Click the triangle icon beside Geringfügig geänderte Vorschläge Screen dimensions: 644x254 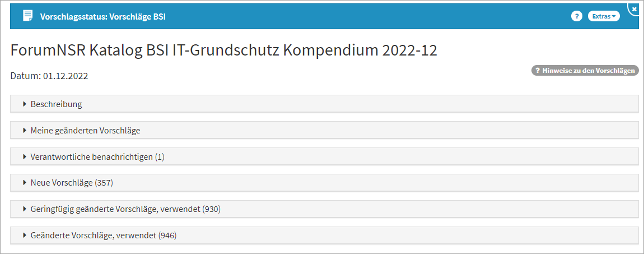pos(25,209)
